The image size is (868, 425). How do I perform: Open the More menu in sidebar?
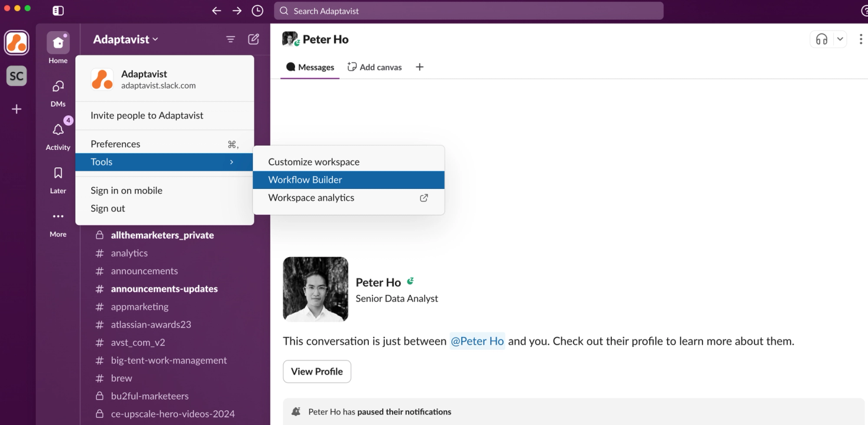click(x=58, y=223)
